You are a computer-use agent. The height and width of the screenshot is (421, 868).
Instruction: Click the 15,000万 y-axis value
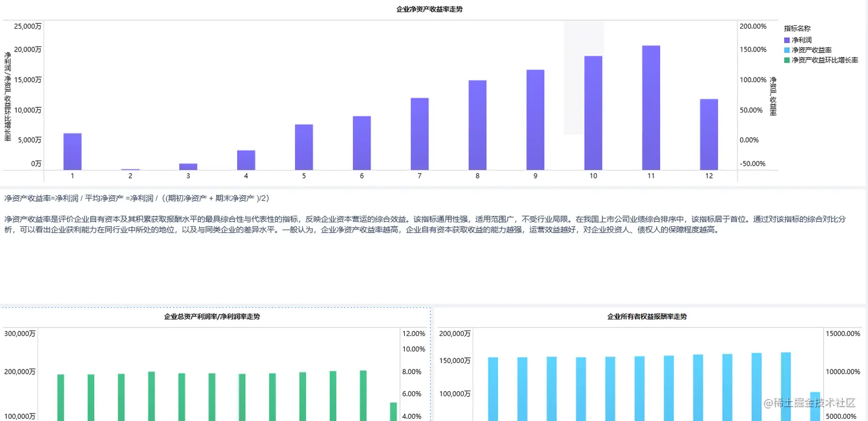click(x=28, y=80)
